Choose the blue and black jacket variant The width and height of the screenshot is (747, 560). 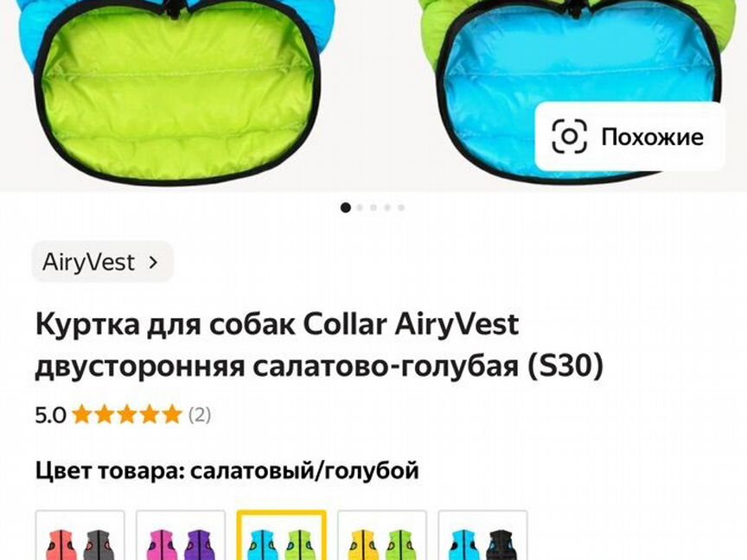(482, 535)
